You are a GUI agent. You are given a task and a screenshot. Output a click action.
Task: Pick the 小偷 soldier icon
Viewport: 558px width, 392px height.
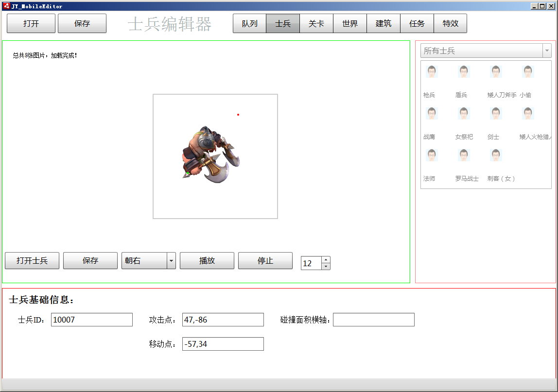[528, 71]
